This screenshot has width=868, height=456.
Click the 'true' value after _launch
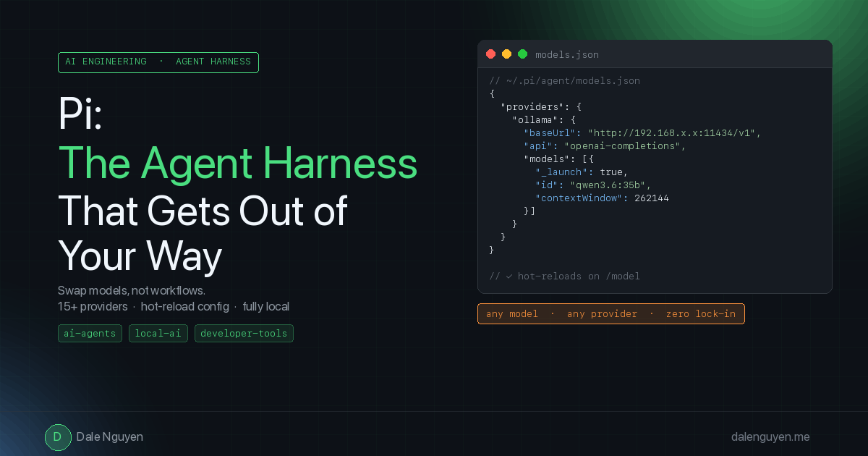(611, 172)
